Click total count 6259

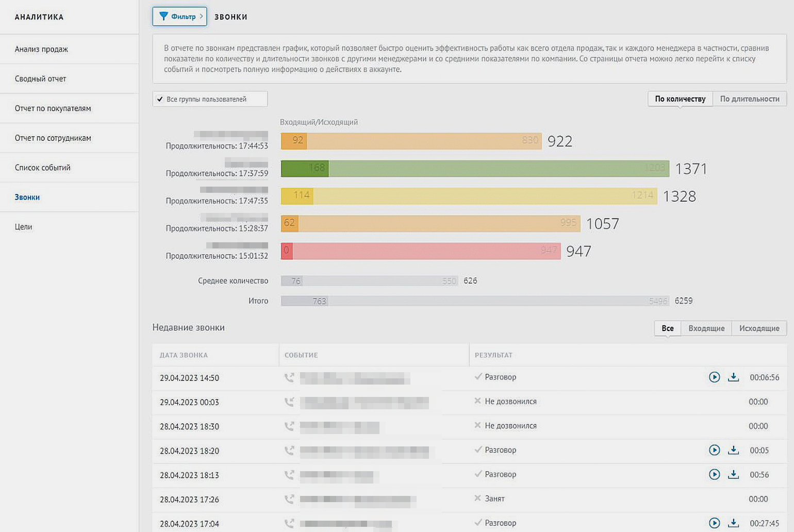(684, 301)
